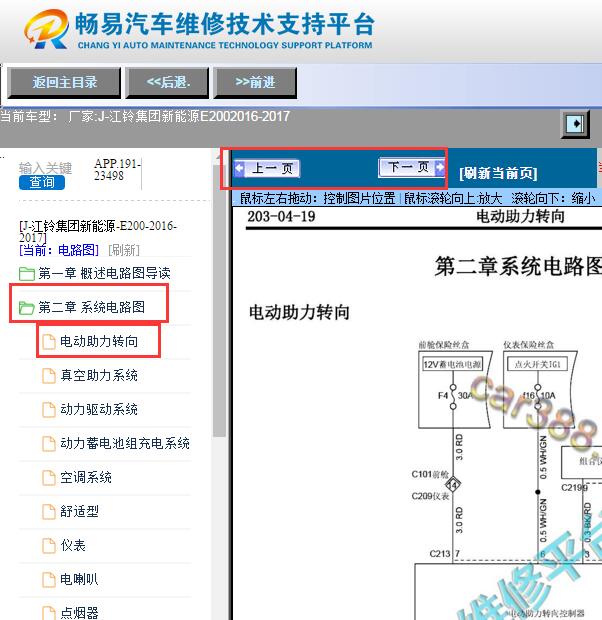Go to next page with 下一页
Image resolution: width=602 pixels, height=620 pixels.
(x=412, y=167)
